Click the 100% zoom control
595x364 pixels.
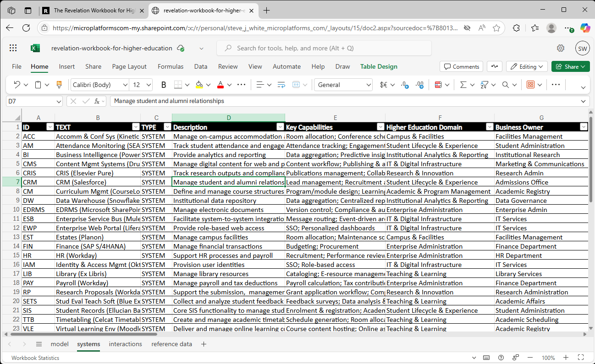click(548, 358)
